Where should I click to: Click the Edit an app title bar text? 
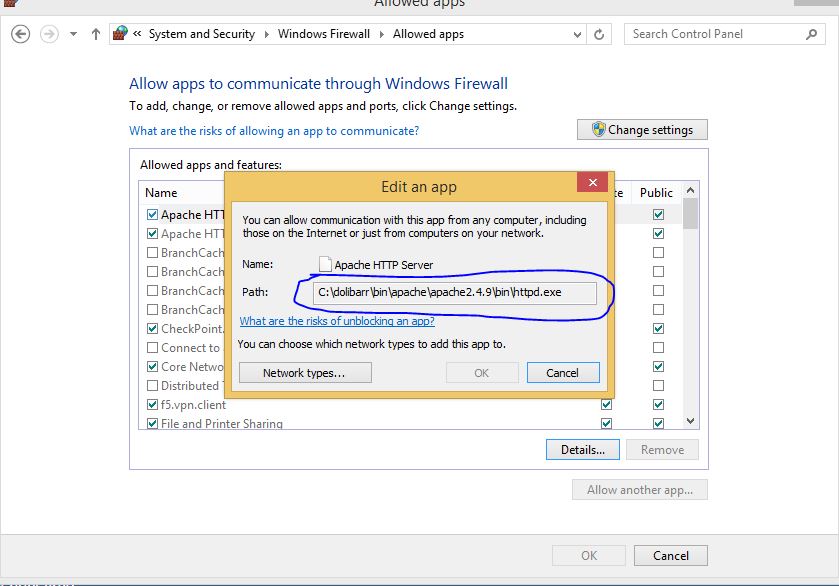tap(419, 187)
